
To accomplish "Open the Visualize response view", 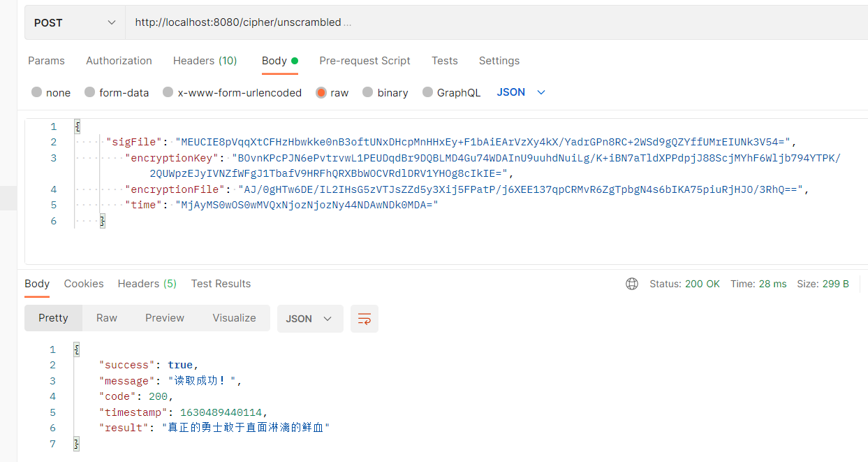I will point(234,318).
